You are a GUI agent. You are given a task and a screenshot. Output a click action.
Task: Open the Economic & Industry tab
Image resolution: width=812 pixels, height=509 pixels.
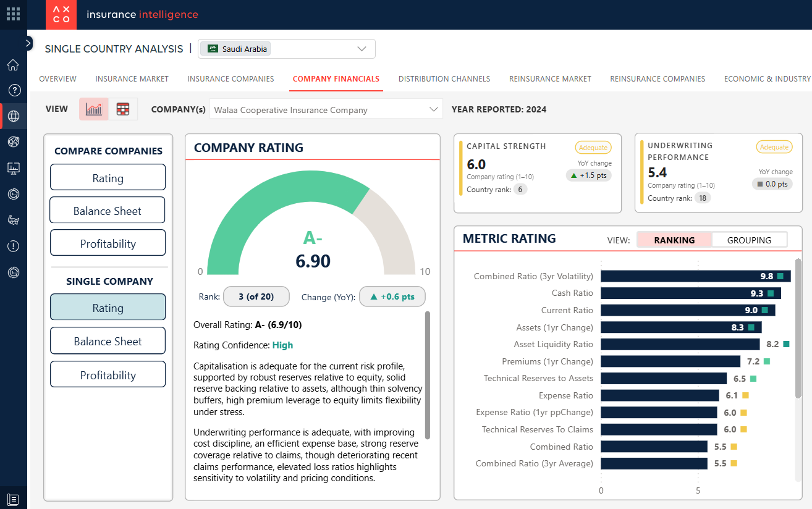768,79
